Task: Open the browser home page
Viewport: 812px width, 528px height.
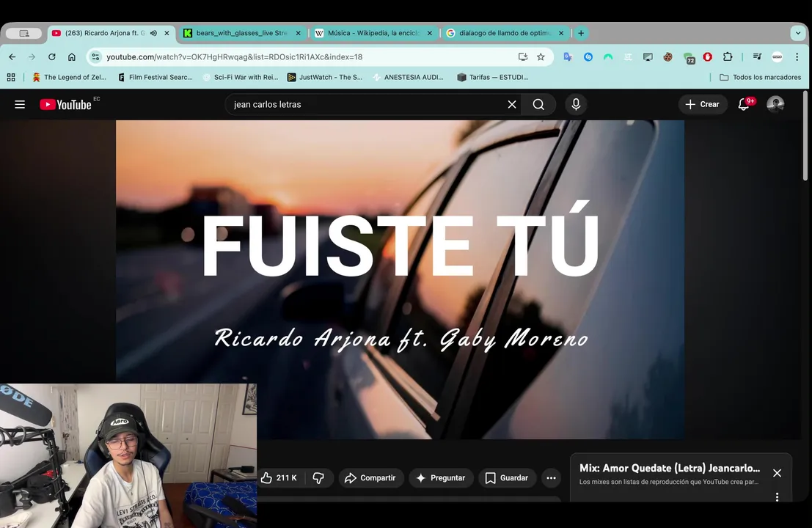Action: [x=72, y=57]
